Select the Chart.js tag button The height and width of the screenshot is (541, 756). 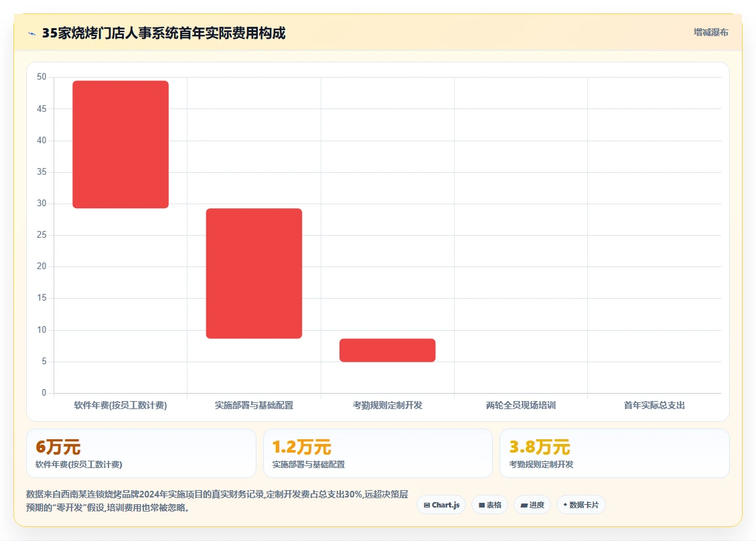pyautogui.click(x=441, y=505)
